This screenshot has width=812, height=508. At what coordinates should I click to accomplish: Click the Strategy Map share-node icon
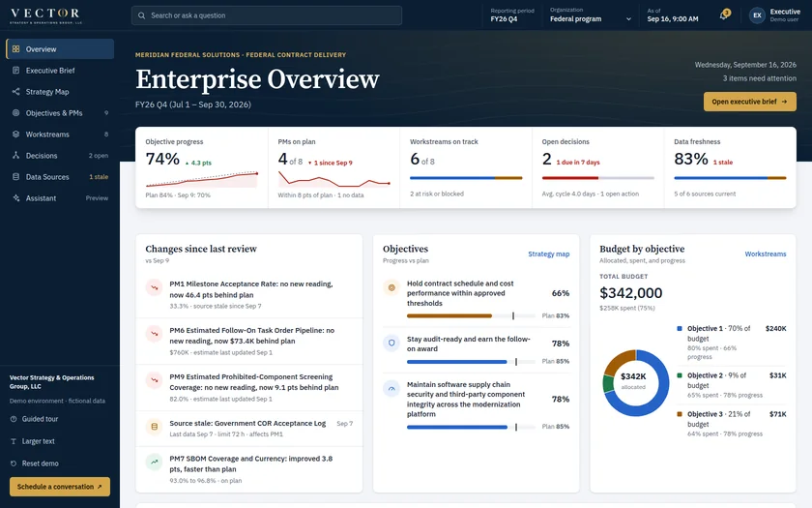[x=16, y=91]
